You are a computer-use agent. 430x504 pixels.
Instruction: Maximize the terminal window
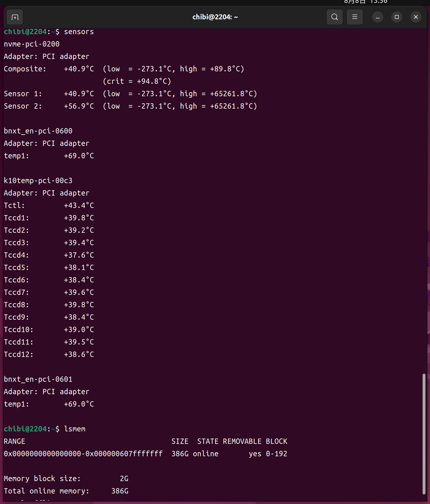[x=397, y=17]
